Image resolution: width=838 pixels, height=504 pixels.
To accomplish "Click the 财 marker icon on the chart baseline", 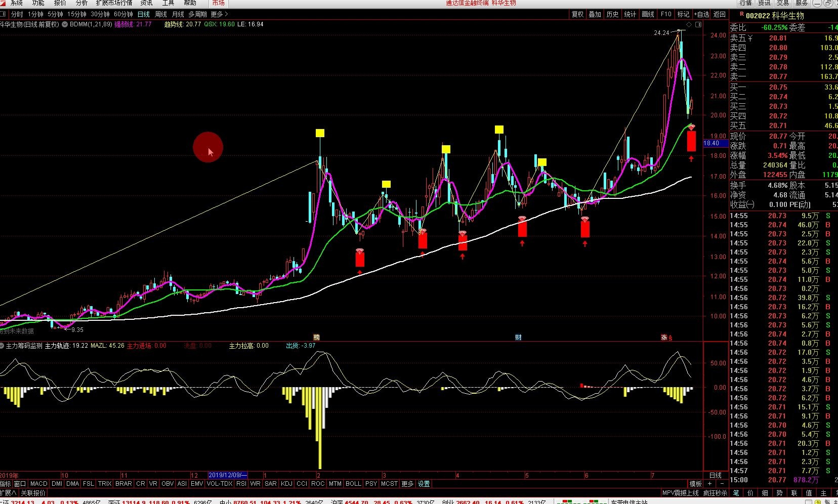I will (518, 338).
